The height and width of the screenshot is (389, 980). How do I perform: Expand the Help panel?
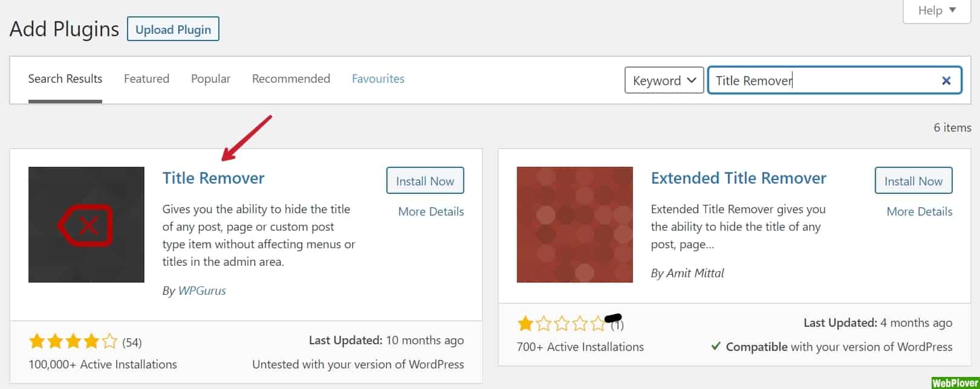(936, 11)
